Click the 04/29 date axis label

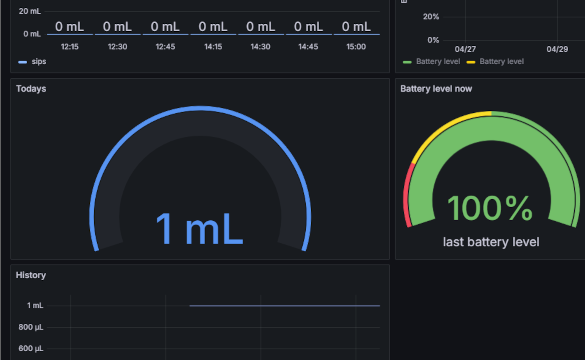coord(557,49)
